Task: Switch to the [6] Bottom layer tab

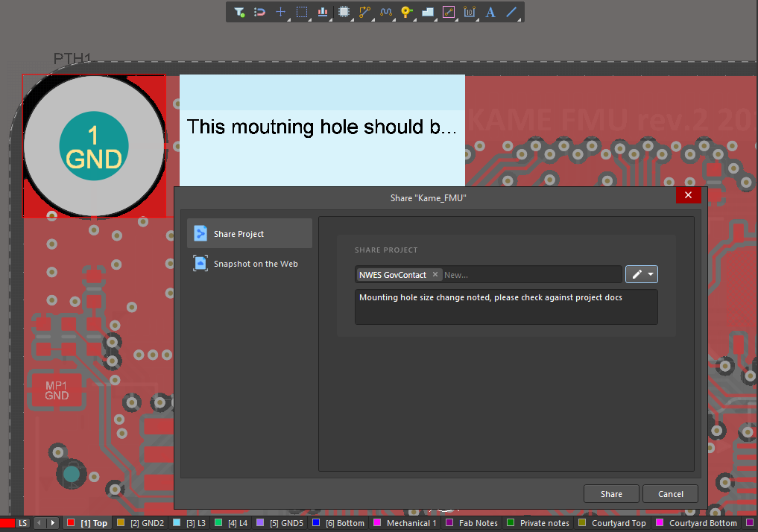Action: click(x=338, y=523)
